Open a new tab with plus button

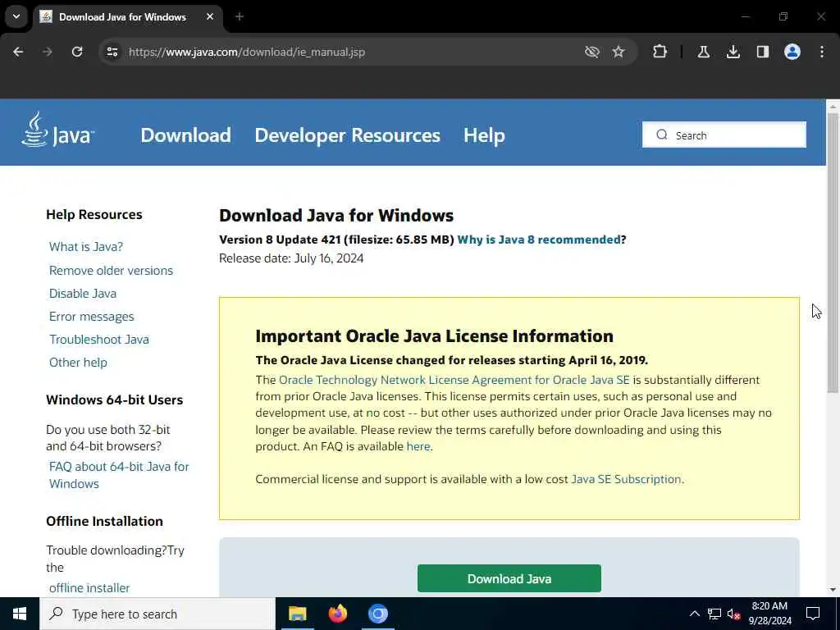tap(240, 17)
